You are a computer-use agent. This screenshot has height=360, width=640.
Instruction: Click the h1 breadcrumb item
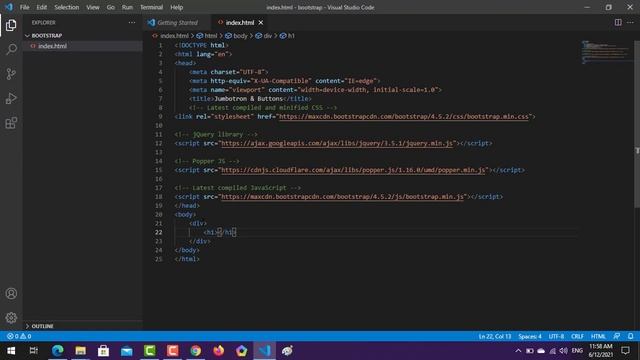287,36
